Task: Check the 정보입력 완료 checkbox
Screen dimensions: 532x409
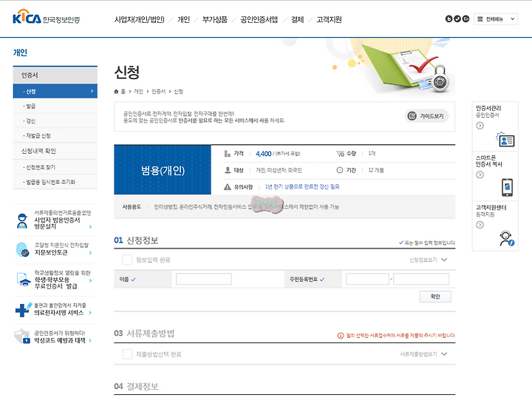Action: (127, 260)
